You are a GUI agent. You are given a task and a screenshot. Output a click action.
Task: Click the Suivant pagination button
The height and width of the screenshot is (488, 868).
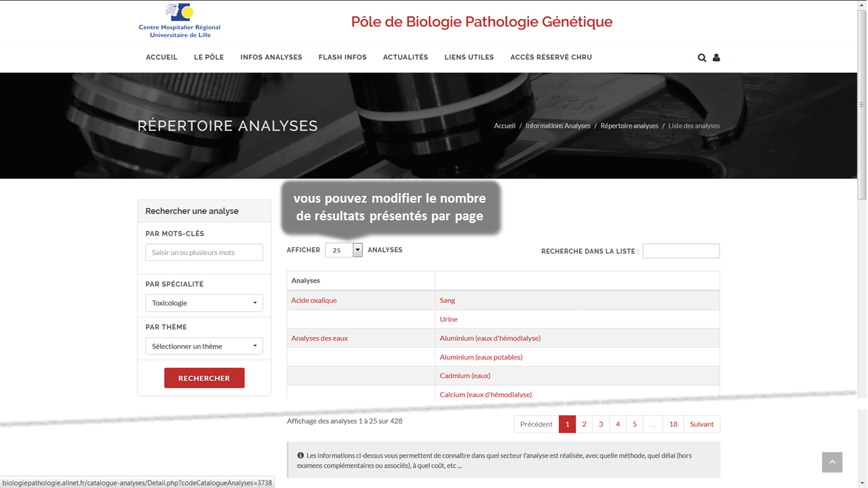[x=701, y=424]
